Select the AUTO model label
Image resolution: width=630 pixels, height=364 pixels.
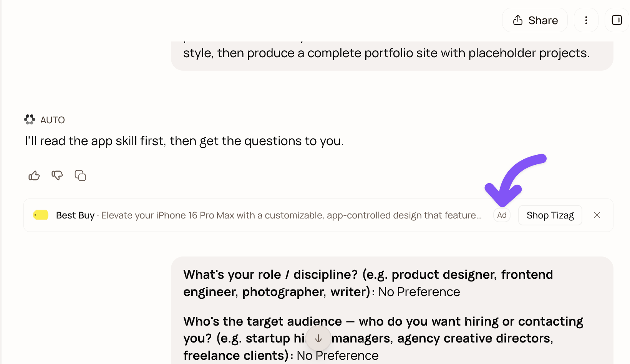53,120
